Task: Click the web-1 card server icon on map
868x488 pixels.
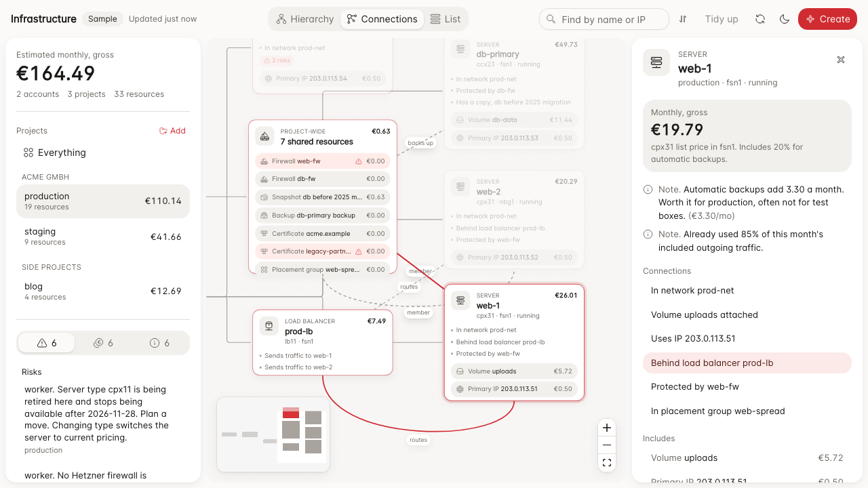Action: tap(461, 300)
